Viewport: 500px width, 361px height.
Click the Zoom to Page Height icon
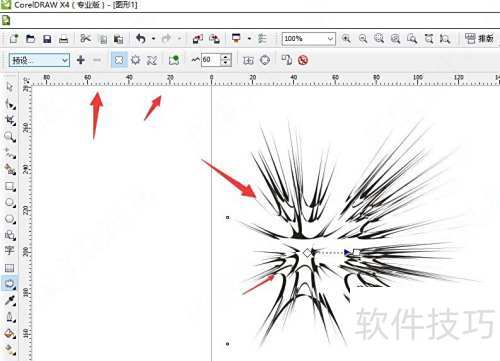point(444,39)
